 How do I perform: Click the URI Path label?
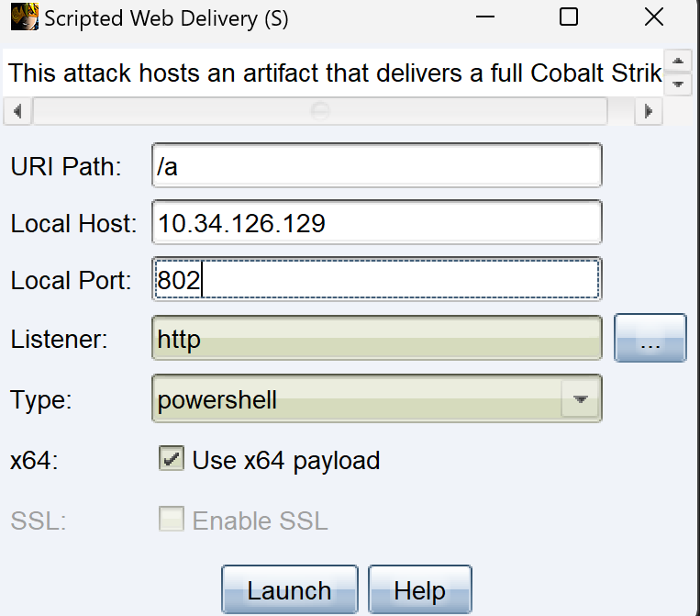coord(66,166)
